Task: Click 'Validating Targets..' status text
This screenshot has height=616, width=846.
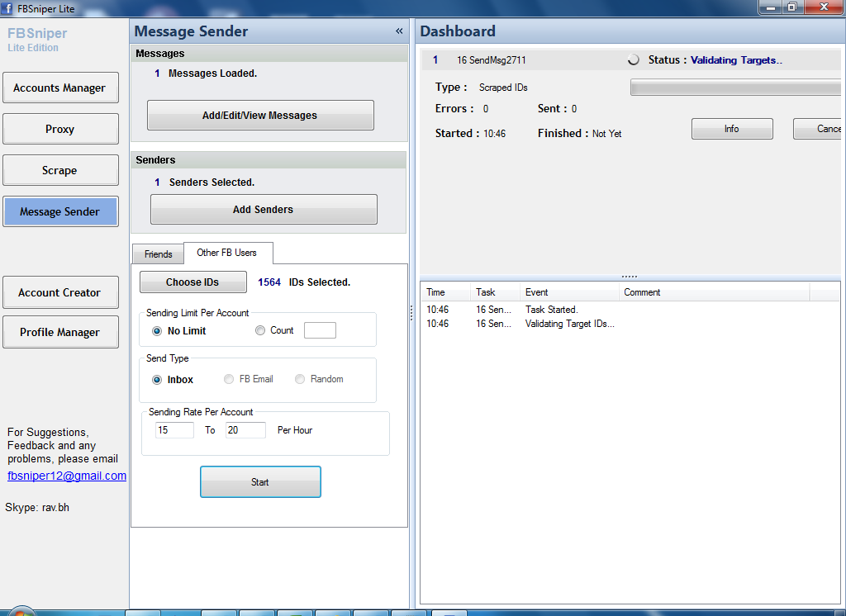Action: [736, 60]
